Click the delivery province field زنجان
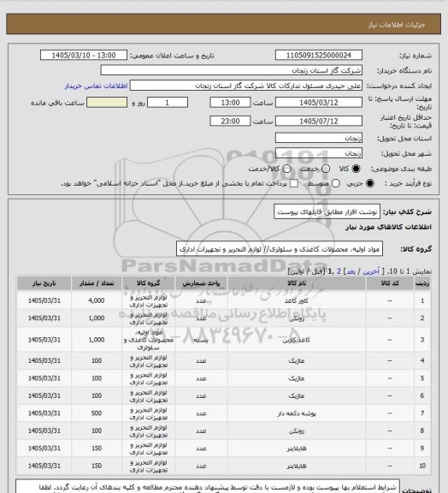The image size is (448, 493). click(x=319, y=138)
